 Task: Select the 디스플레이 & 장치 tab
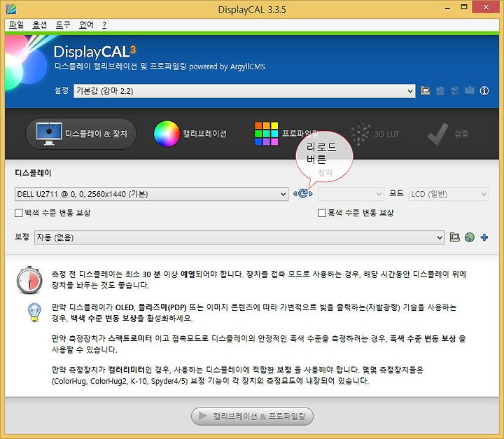81,134
